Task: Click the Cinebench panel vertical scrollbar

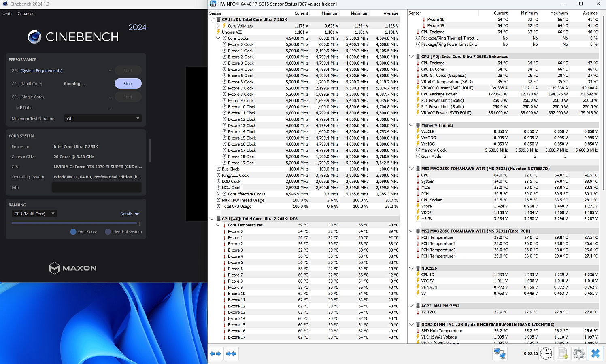Action: pyautogui.click(x=150, y=150)
